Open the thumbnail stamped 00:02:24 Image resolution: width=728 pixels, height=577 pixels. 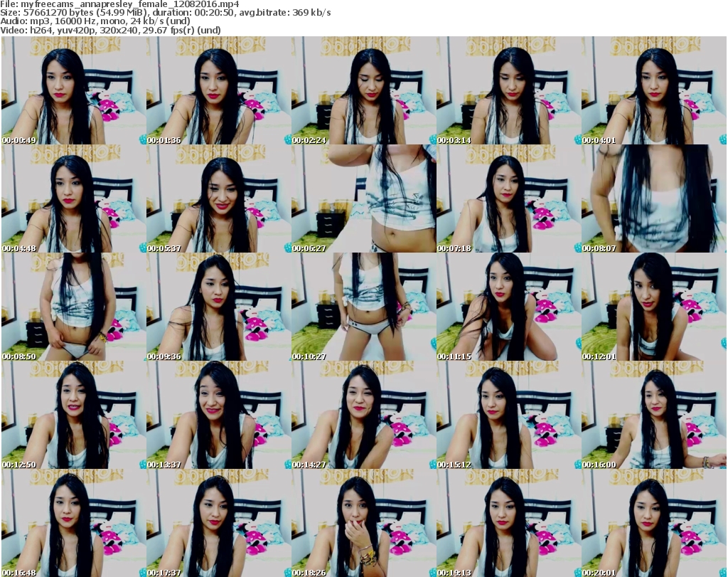tap(363, 90)
